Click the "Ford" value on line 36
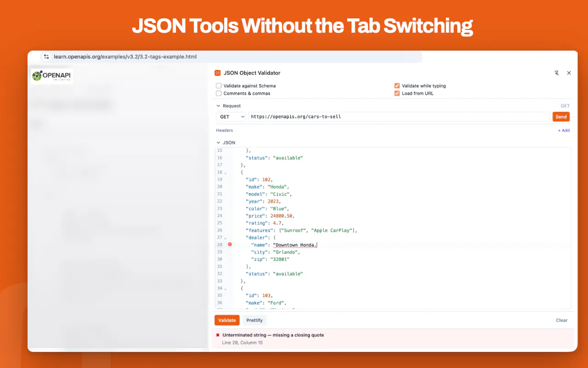Viewport: 588px width, 368px height. pyautogui.click(x=276, y=303)
